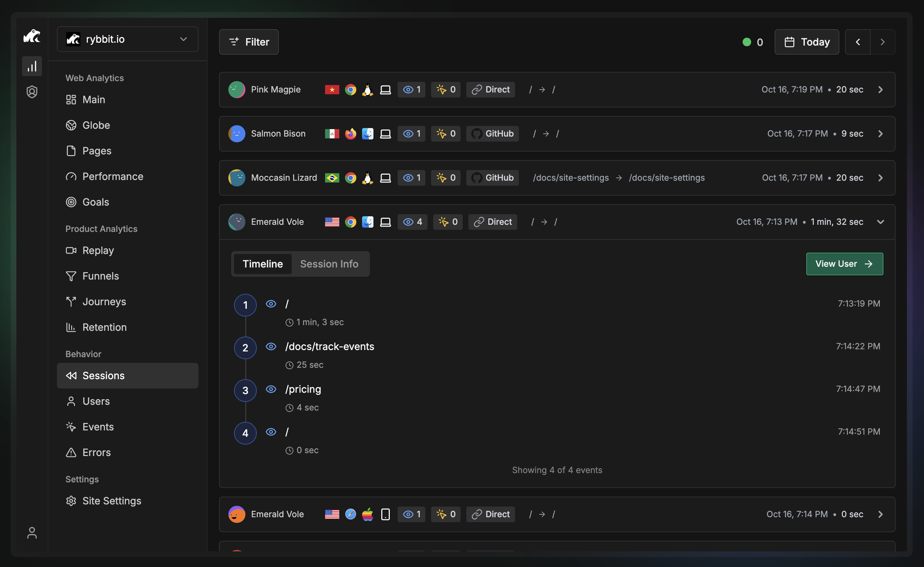Click the View User button
This screenshot has height=567, width=924.
[x=844, y=264]
